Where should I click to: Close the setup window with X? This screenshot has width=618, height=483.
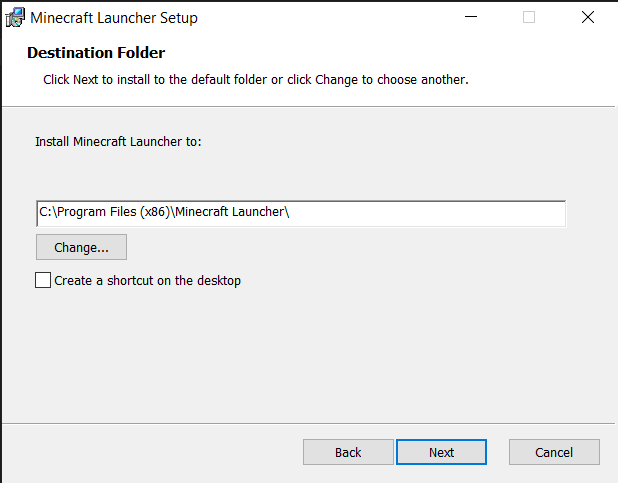pyautogui.click(x=588, y=17)
